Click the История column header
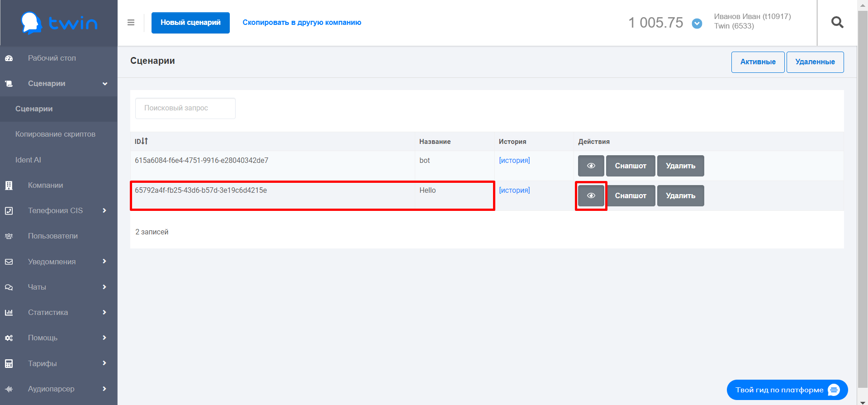The height and width of the screenshot is (405, 868). 512,142
